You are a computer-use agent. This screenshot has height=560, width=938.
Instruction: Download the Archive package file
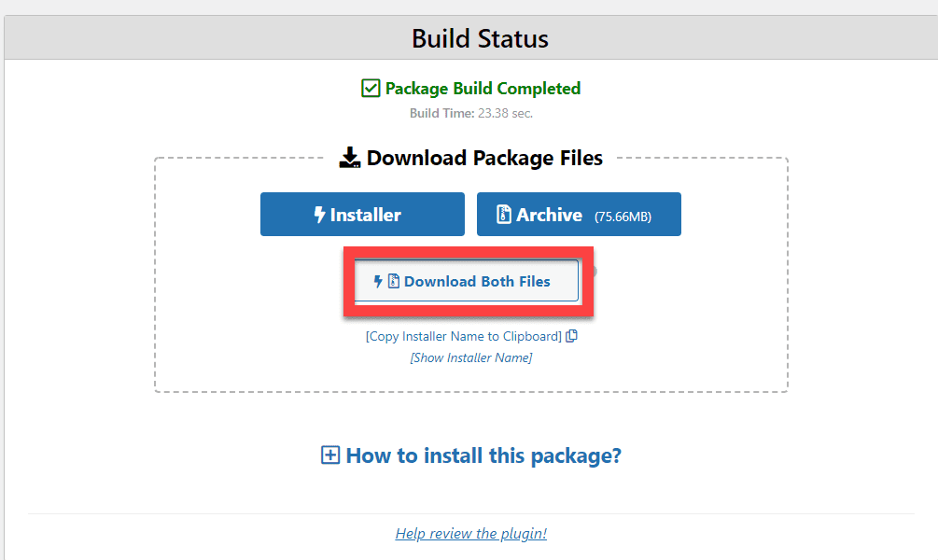(x=579, y=214)
